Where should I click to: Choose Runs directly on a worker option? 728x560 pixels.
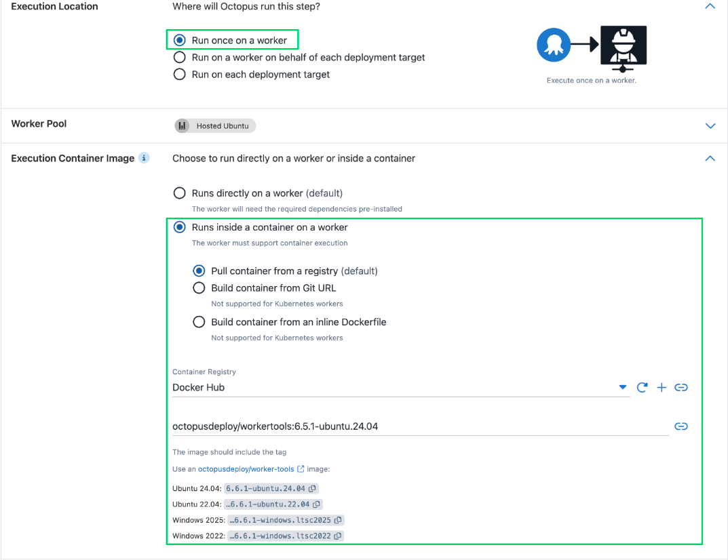180,193
